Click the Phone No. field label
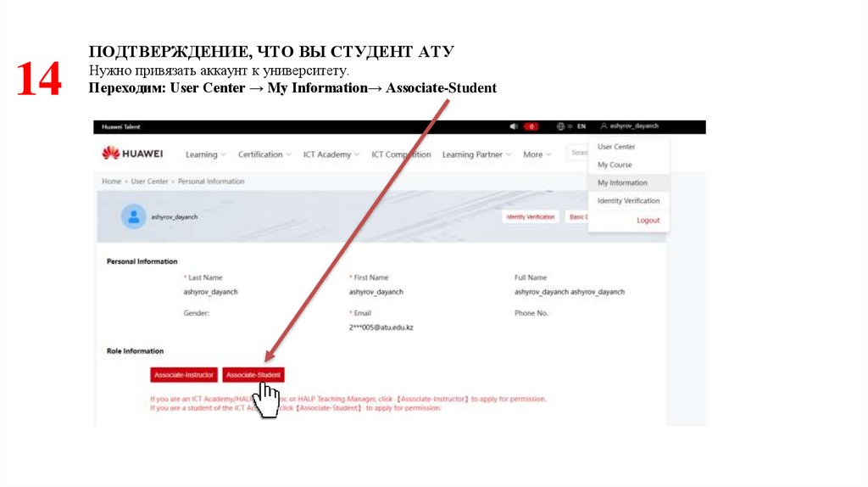This screenshot has width=868, height=487. pyautogui.click(x=531, y=313)
